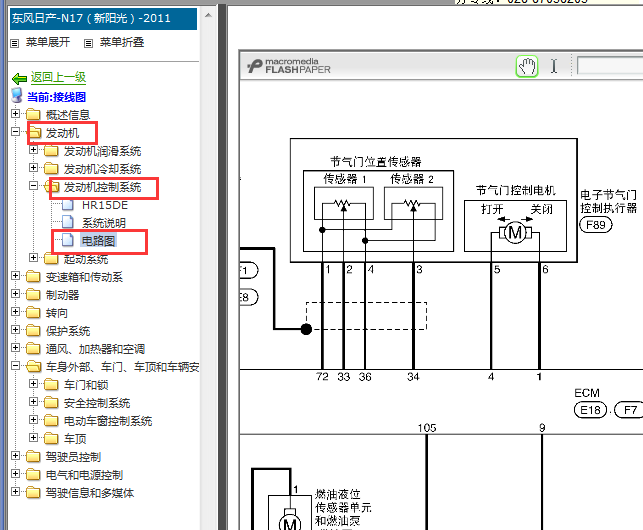Expand the 通风、加热器和空调 node
This screenshot has height=530, width=643.
pyautogui.click(x=16, y=347)
